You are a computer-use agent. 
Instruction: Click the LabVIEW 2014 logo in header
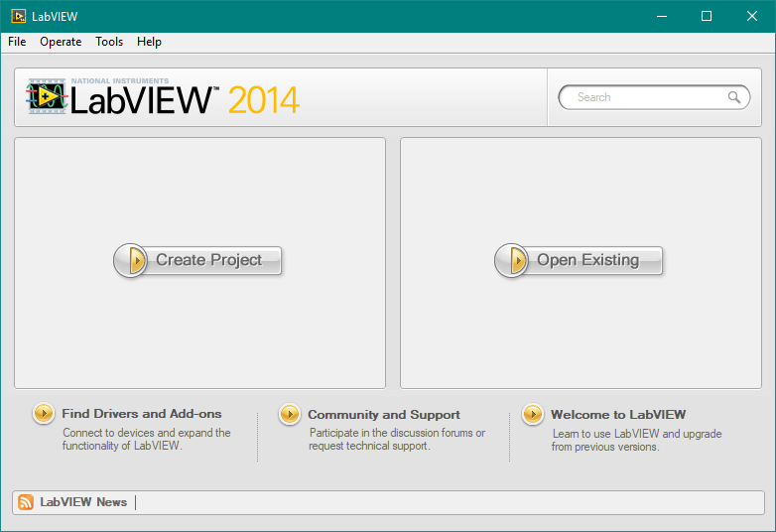164,97
